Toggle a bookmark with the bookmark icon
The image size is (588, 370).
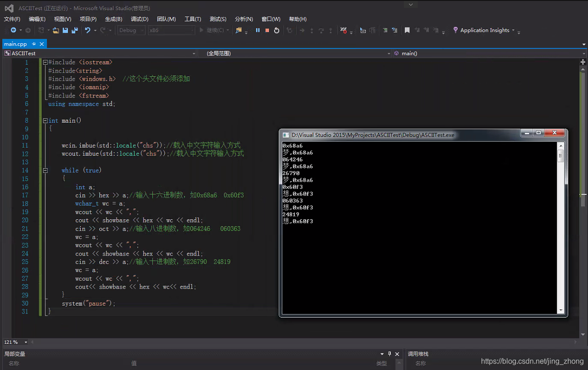point(407,30)
